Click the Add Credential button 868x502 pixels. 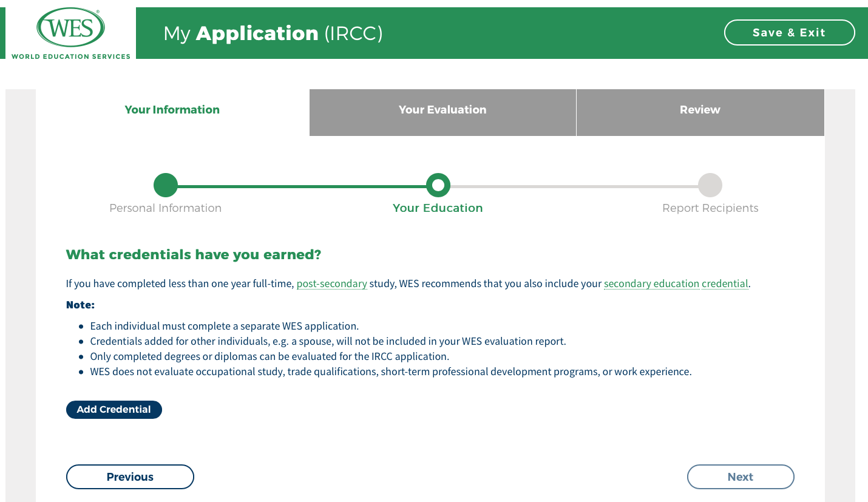pos(114,410)
